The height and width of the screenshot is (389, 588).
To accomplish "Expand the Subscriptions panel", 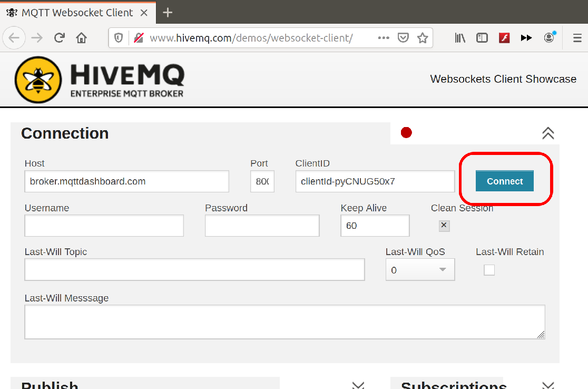I will [548, 385].
